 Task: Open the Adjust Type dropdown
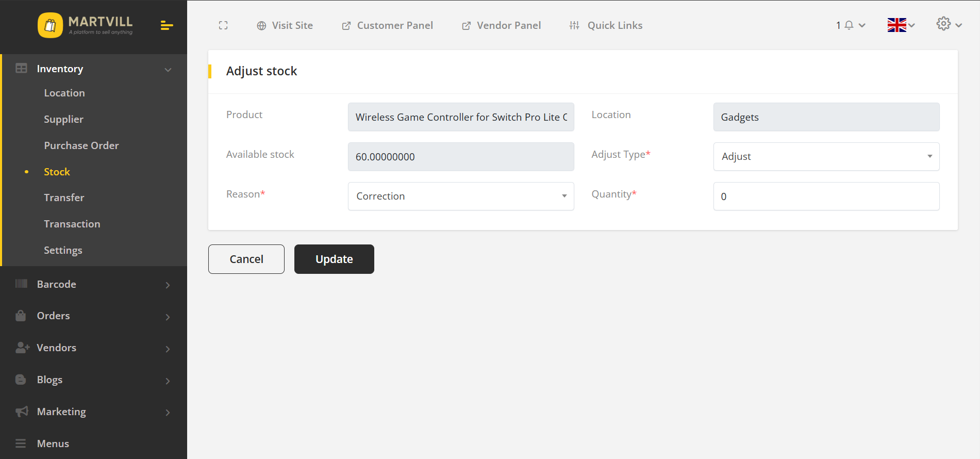click(826, 156)
